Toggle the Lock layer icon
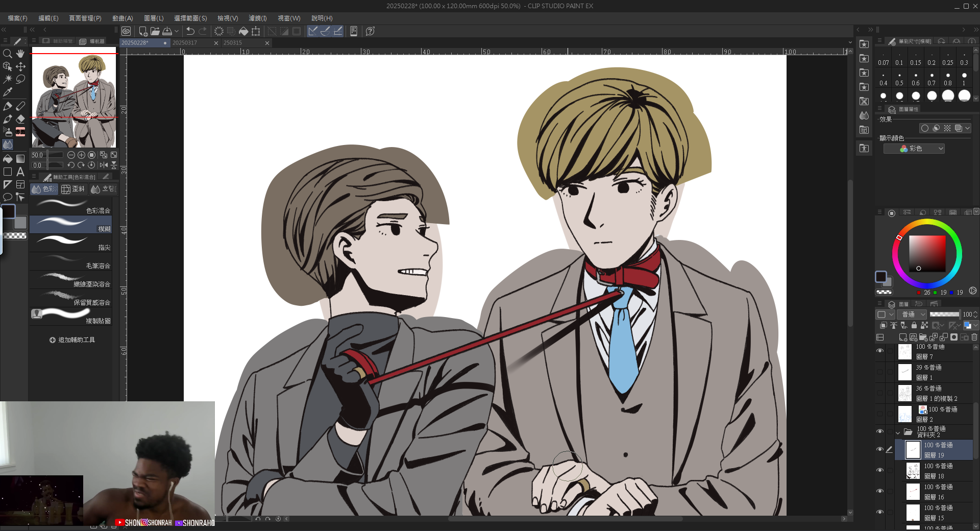The image size is (980, 531). coord(914,325)
